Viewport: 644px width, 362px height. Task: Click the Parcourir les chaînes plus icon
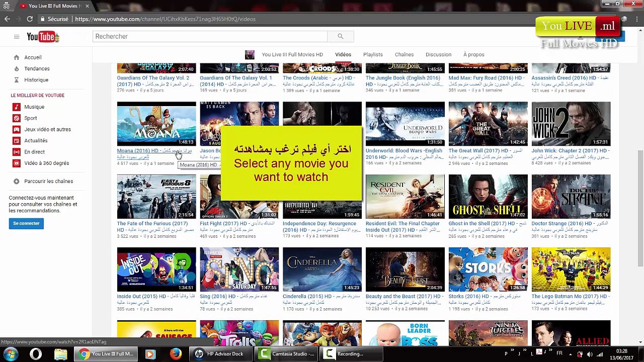pos(17,181)
